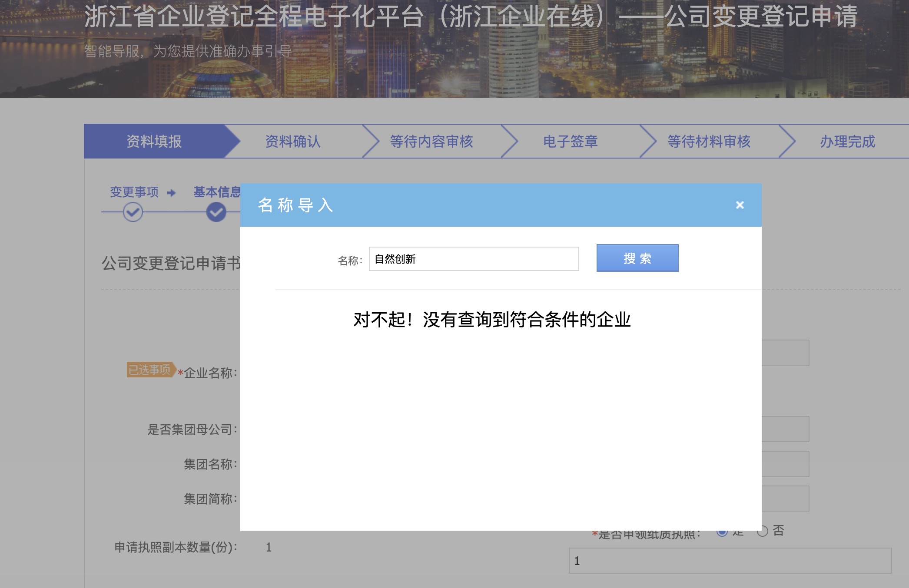Open the 办理完成 step
The image size is (909, 588).
tap(847, 142)
